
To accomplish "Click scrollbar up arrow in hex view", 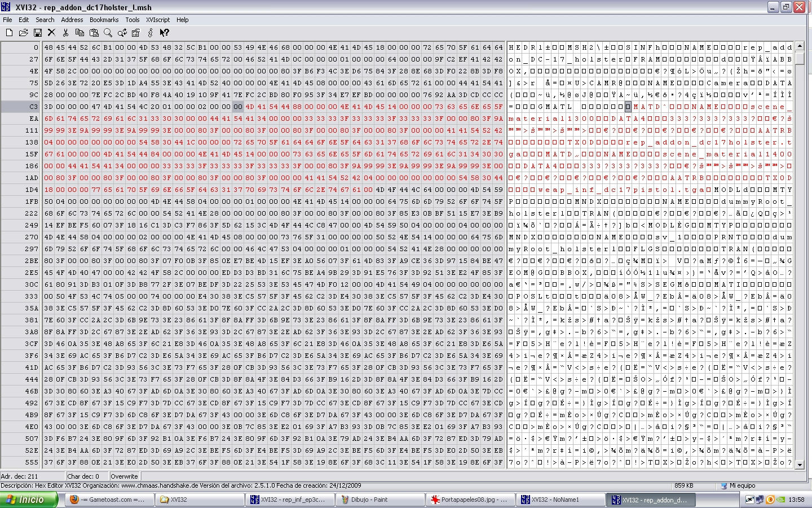I will (x=799, y=46).
